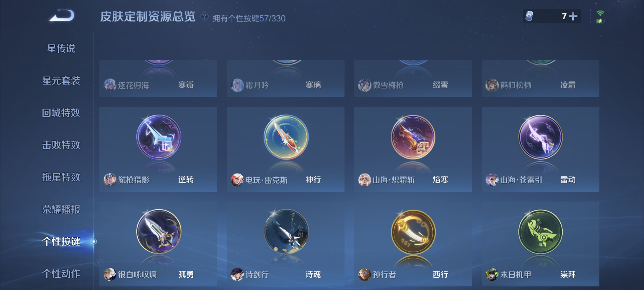This screenshot has height=290, width=644.
Task: Select the 弑枪猎影 逆转 key icon
Action: pos(159,137)
